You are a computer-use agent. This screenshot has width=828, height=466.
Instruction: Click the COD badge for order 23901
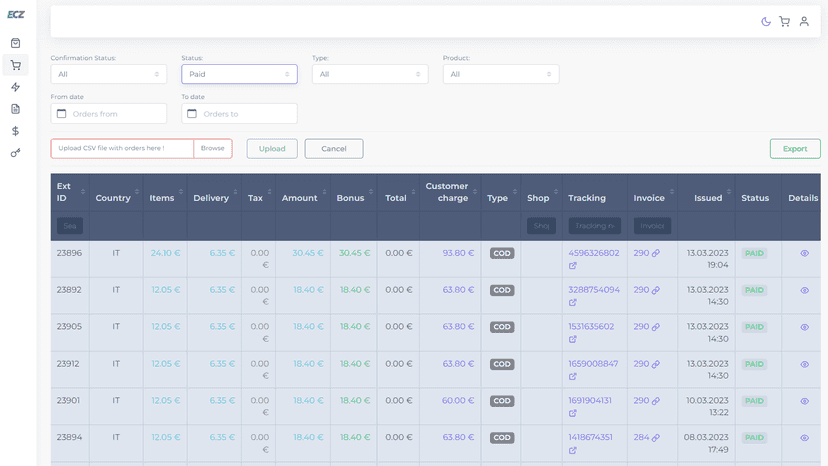502,401
